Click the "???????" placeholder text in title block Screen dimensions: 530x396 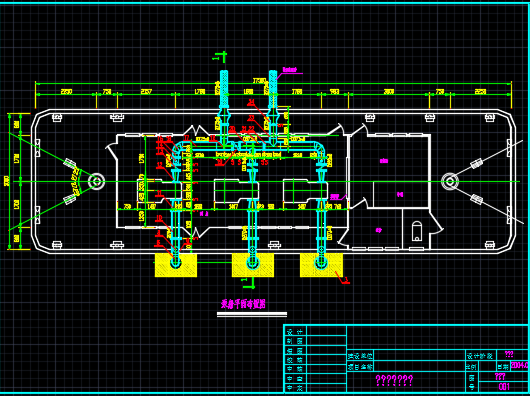click(x=394, y=380)
